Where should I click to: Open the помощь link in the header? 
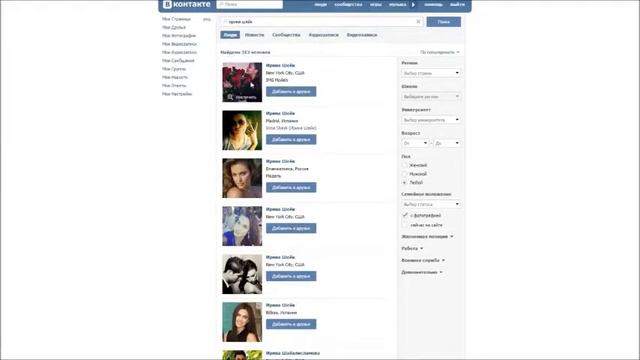click(x=433, y=4)
